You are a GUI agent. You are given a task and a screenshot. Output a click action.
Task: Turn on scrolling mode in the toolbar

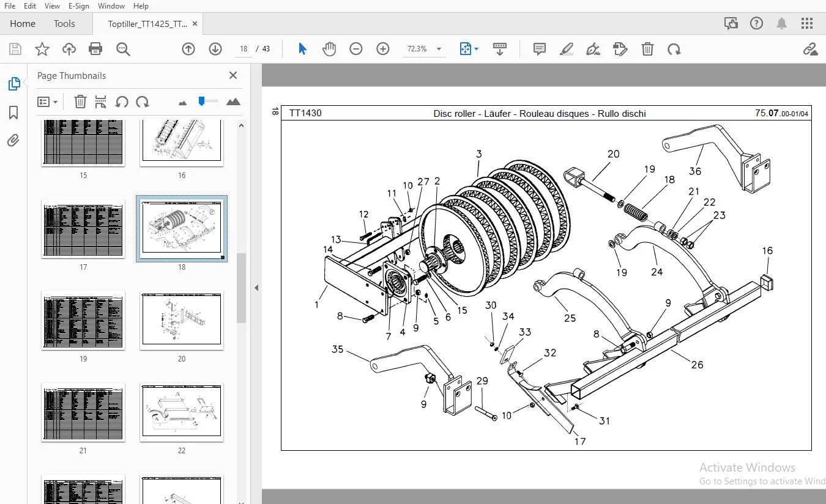500,49
